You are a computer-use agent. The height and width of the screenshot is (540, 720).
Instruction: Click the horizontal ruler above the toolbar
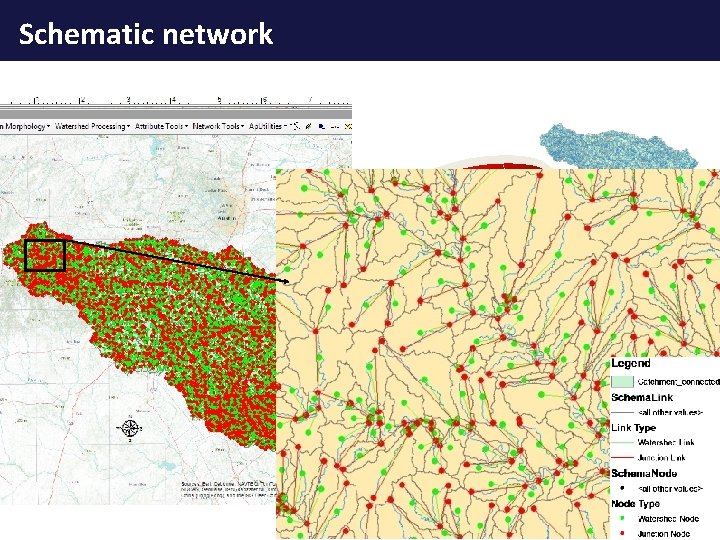pyautogui.click(x=176, y=102)
